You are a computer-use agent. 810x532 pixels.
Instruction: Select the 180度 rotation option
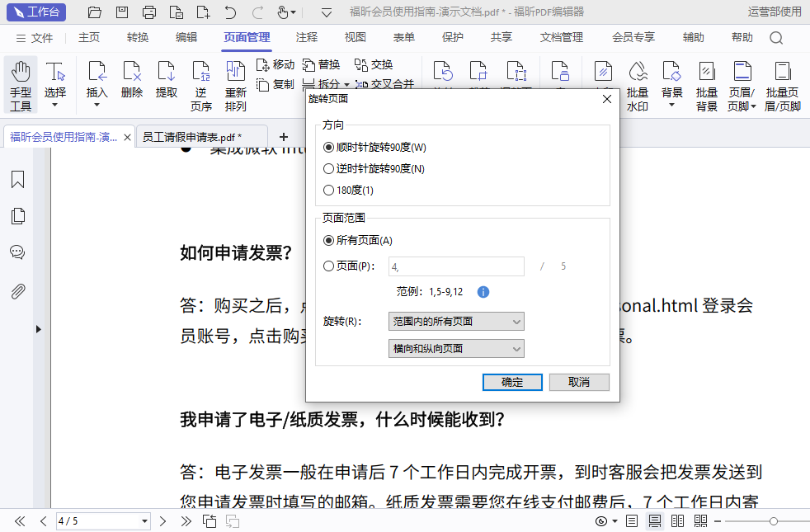tap(329, 190)
